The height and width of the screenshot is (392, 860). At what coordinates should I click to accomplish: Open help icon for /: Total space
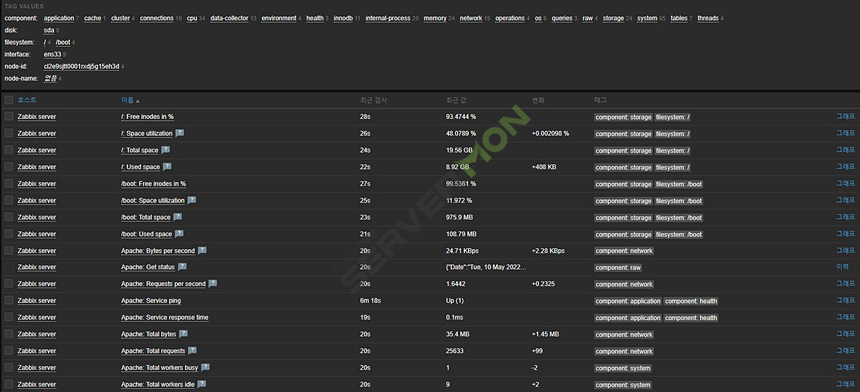(165, 150)
